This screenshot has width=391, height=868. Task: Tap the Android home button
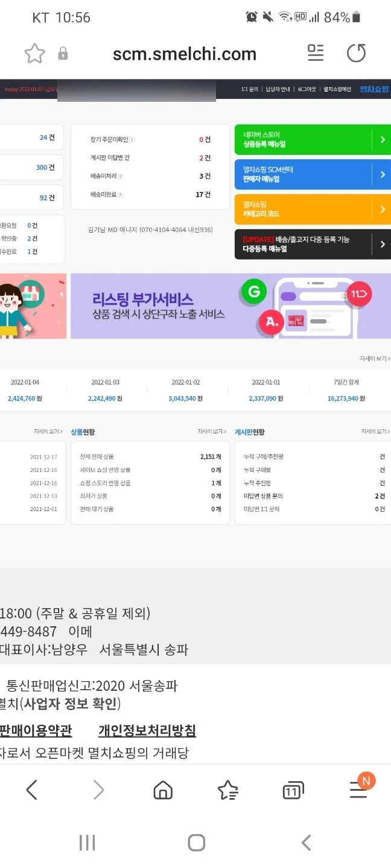[x=196, y=843]
